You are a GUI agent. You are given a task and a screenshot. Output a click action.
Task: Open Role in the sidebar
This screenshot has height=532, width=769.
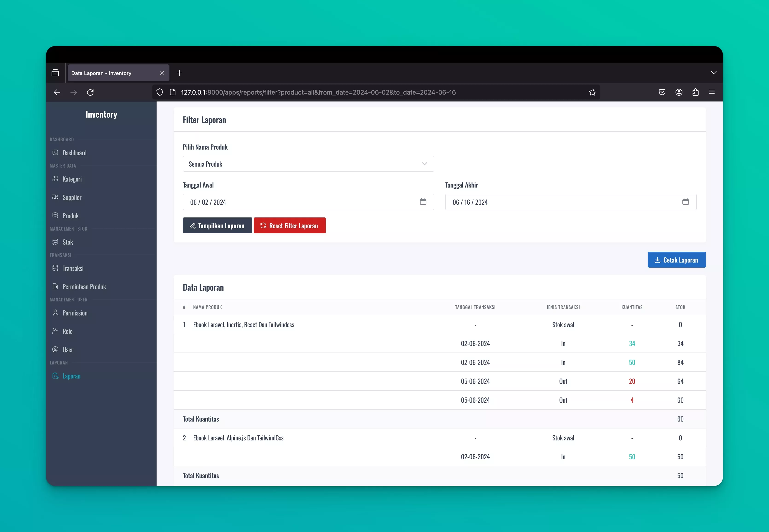tap(68, 331)
